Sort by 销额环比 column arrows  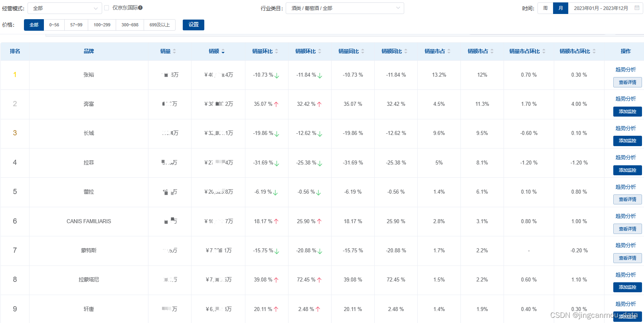320,52
